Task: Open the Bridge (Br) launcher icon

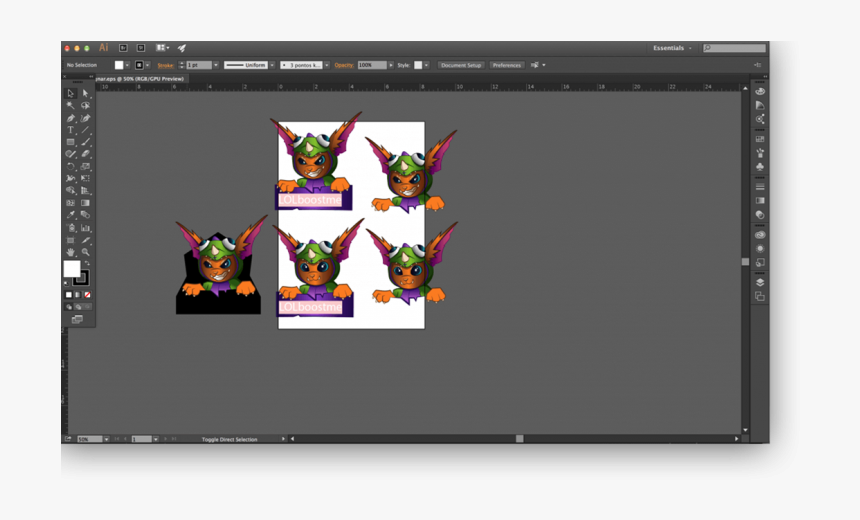Action: pyautogui.click(x=124, y=47)
